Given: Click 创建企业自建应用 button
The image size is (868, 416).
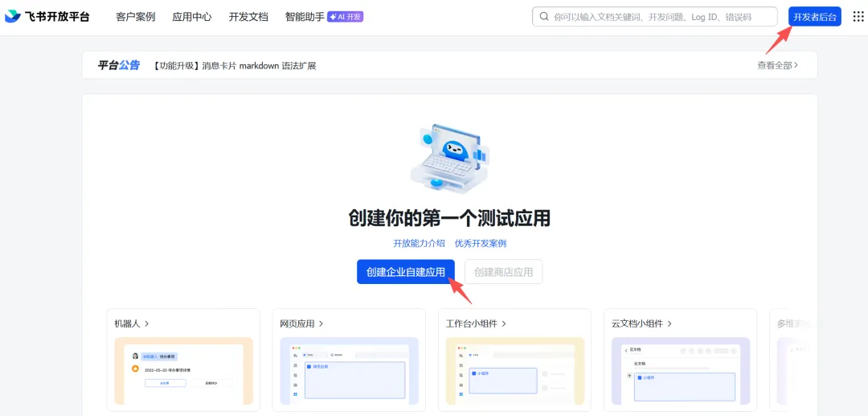Looking at the screenshot, I should [406, 271].
